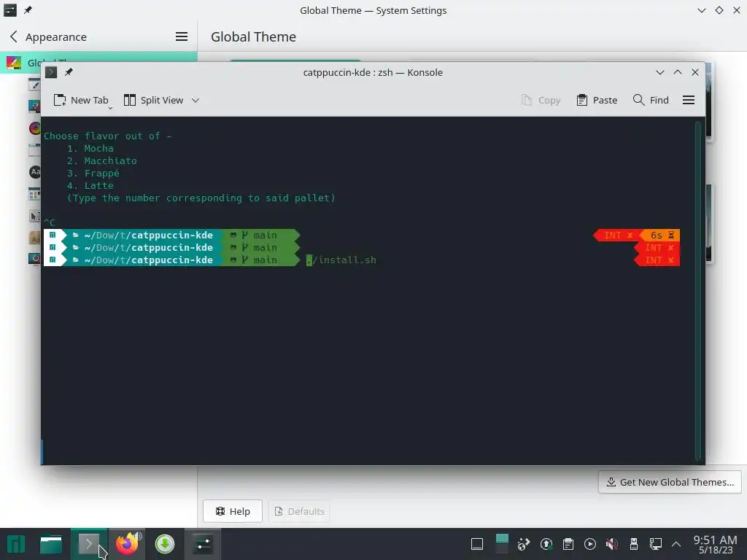The image size is (747, 560).
Task: Open file manager from the taskbar
Action: coord(51,544)
